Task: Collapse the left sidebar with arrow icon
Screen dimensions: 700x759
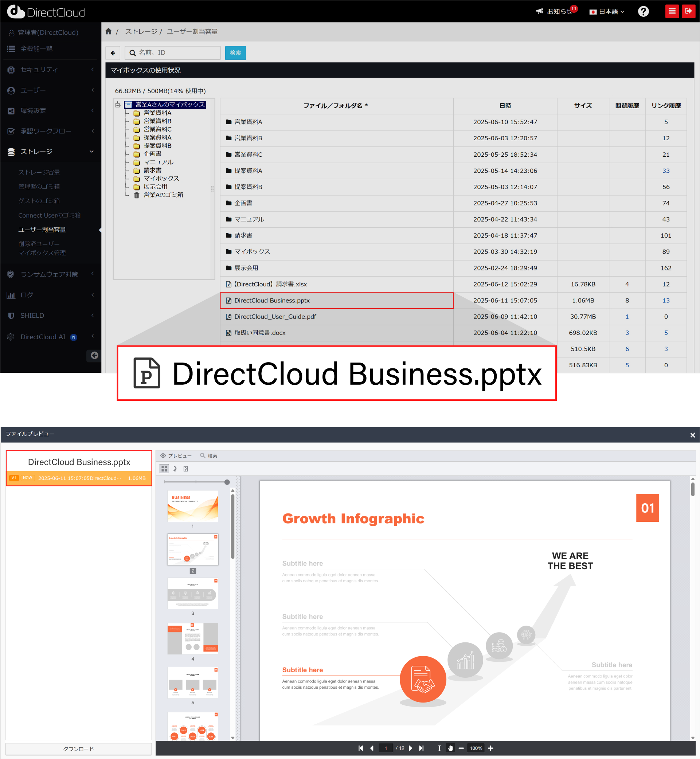Action: click(94, 355)
